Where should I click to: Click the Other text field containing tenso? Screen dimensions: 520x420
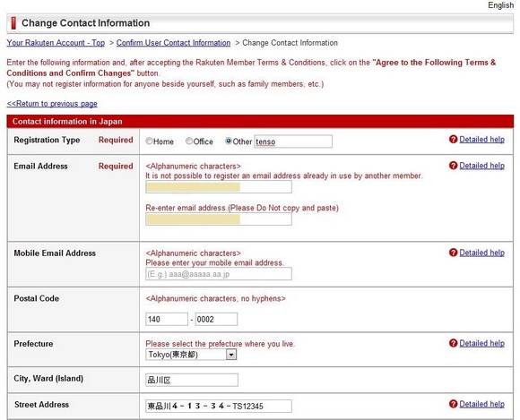[x=293, y=141]
